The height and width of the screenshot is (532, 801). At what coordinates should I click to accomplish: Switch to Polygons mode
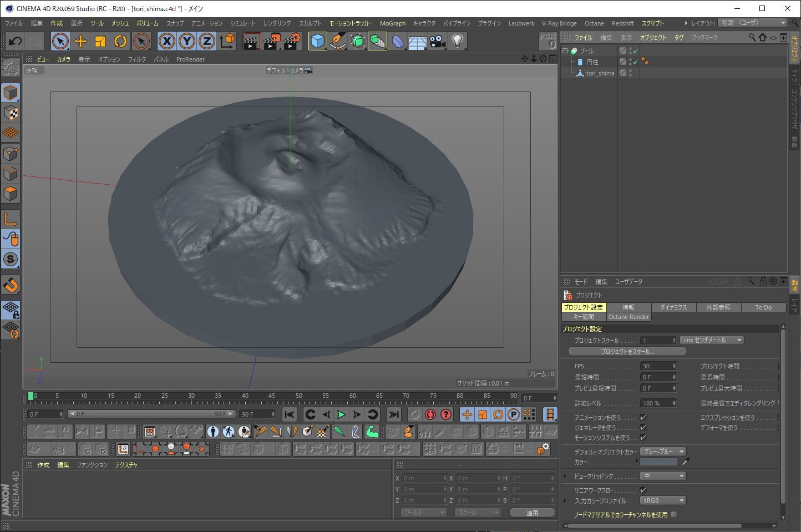point(11,194)
